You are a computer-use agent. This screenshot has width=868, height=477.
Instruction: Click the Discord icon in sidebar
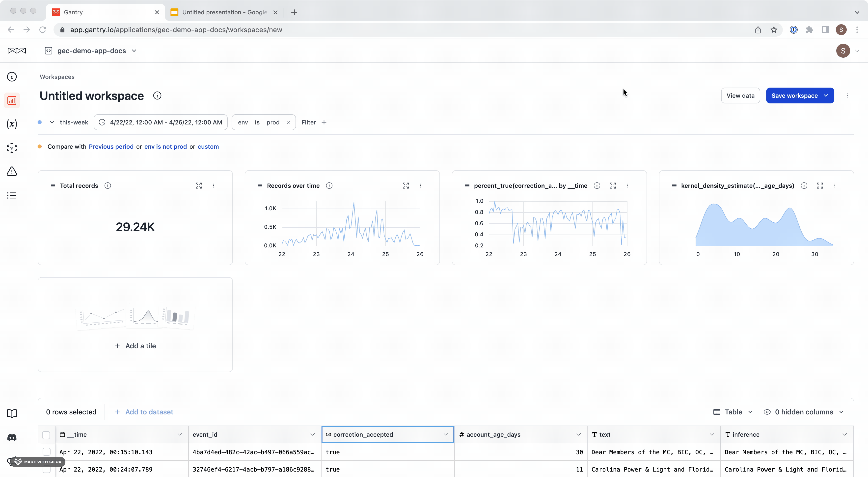coord(12,437)
